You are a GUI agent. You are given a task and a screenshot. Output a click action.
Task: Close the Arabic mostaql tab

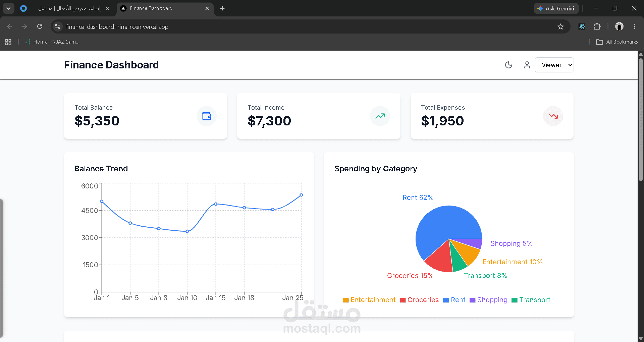coord(107,8)
